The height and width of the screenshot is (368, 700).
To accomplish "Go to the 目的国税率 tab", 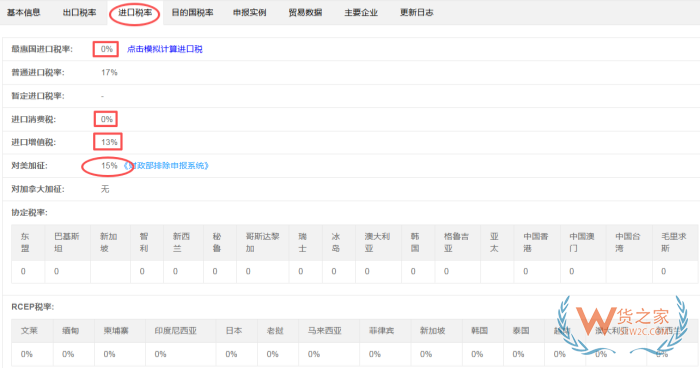I will [x=192, y=13].
